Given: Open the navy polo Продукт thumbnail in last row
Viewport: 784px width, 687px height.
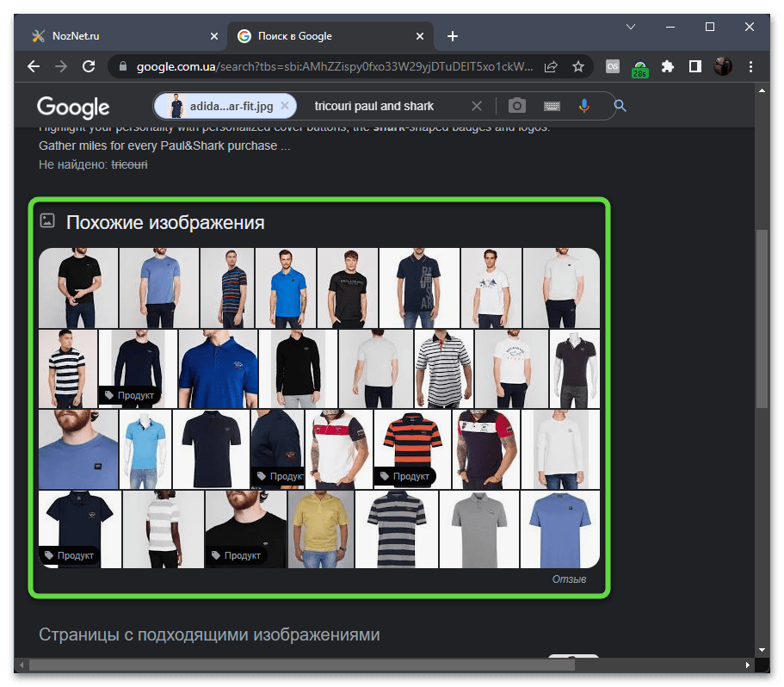Looking at the screenshot, I should [80, 529].
